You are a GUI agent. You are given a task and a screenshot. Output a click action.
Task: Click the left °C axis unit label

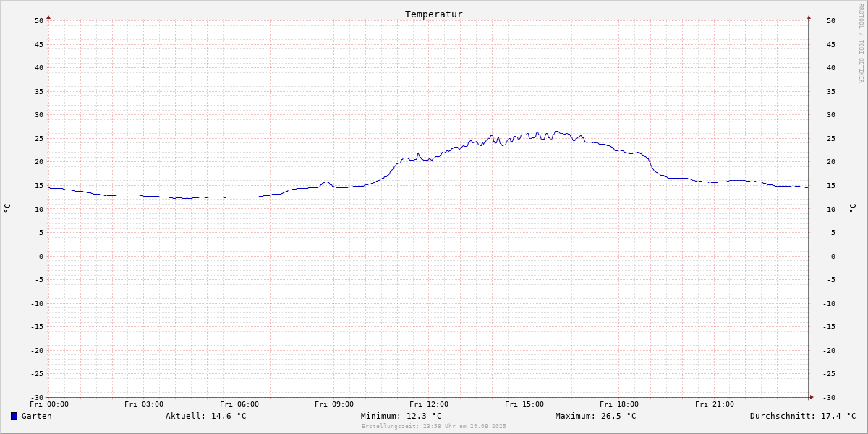point(7,208)
